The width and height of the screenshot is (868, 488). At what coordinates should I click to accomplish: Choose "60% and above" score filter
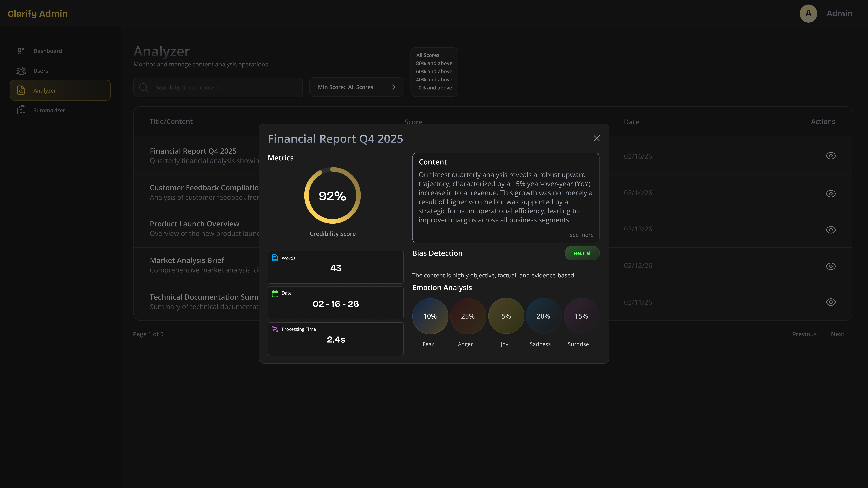click(x=434, y=71)
